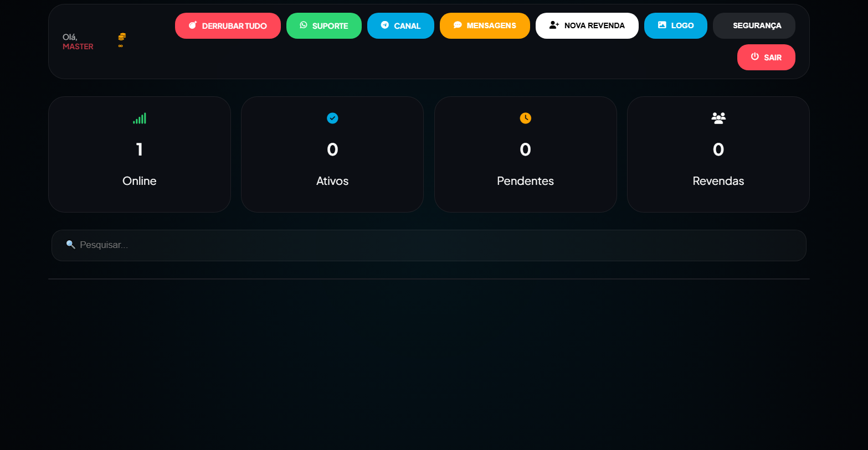The width and height of the screenshot is (868, 450).
Task: Click the green signal bars icon
Action: pyautogui.click(x=140, y=118)
